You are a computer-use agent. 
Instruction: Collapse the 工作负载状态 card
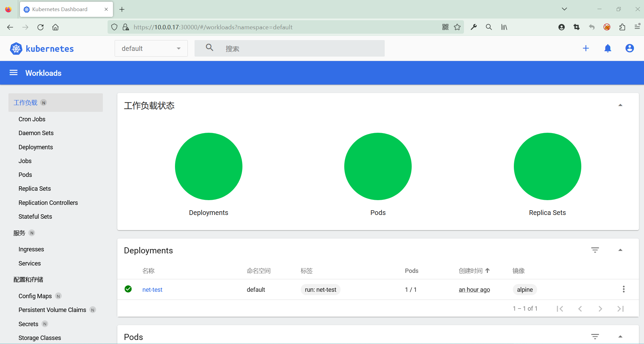click(x=620, y=105)
